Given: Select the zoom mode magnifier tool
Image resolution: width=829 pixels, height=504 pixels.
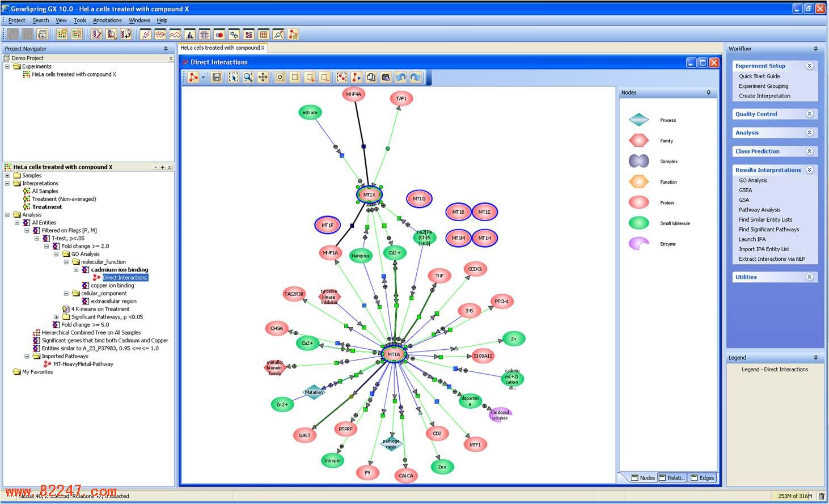Looking at the screenshot, I should click(248, 77).
